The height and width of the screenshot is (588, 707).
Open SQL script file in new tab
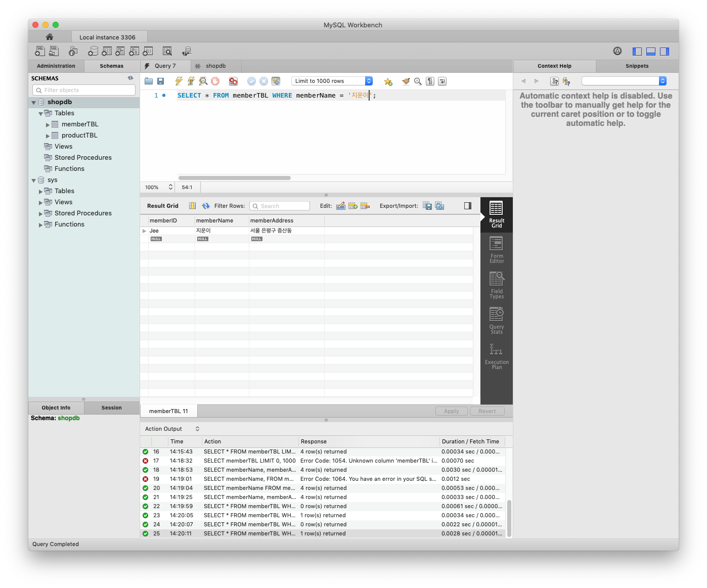(x=54, y=51)
